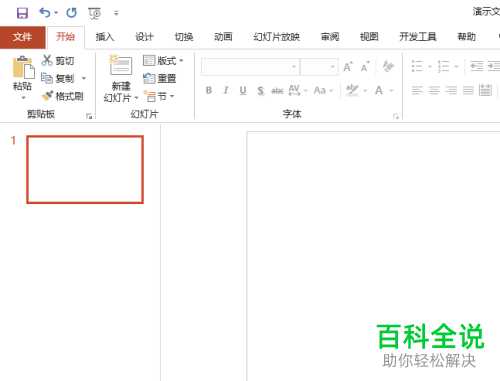Clear all formatting eraser icon

click(x=388, y=67)
